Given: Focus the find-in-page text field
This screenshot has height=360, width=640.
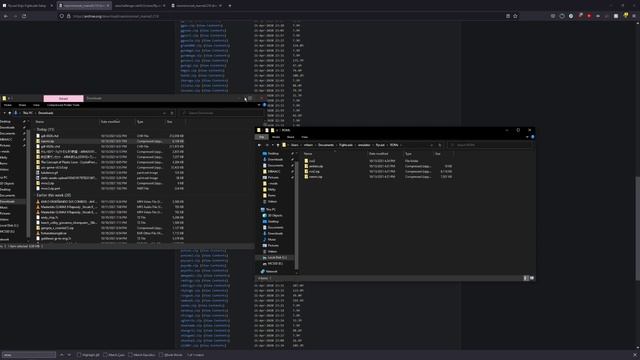Looking at the screenshot, I should (29, 355).
